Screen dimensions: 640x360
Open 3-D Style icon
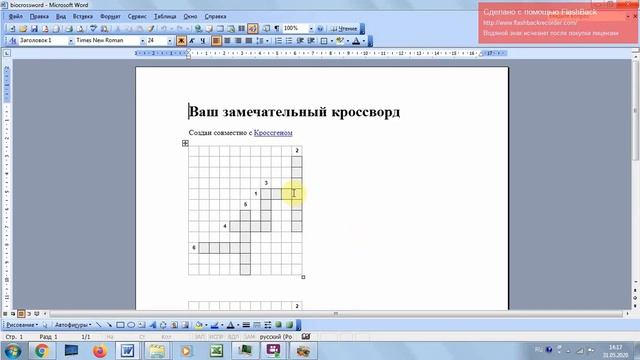pos(289,325)
